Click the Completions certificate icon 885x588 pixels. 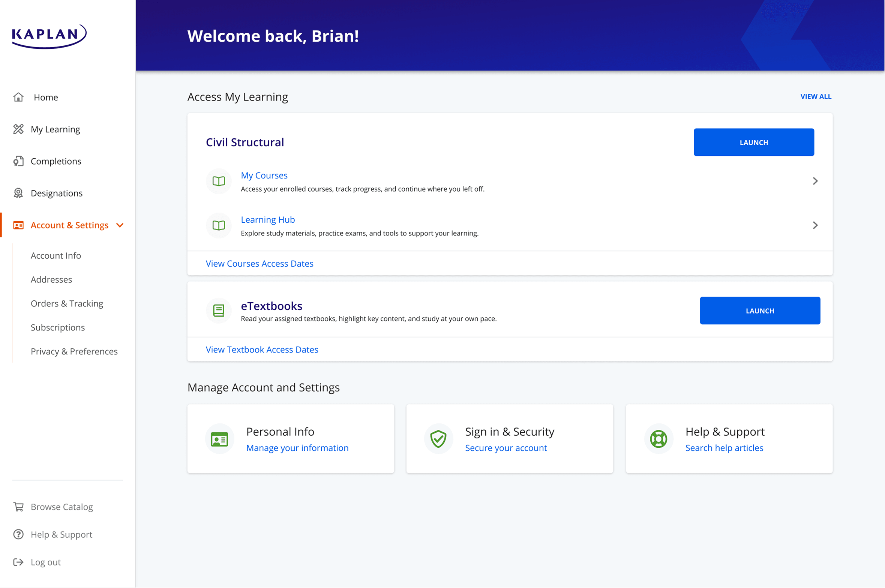(18, 161)
